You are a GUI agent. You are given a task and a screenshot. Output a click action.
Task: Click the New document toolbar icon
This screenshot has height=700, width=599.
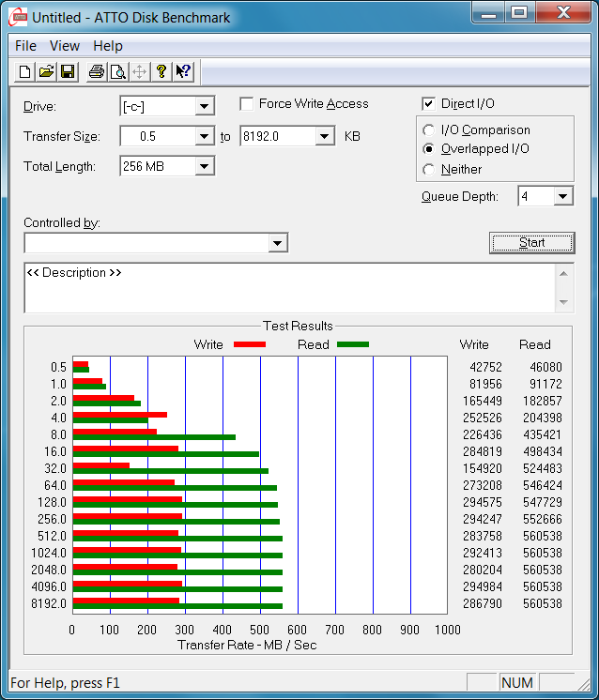click(x=25, y=71)
